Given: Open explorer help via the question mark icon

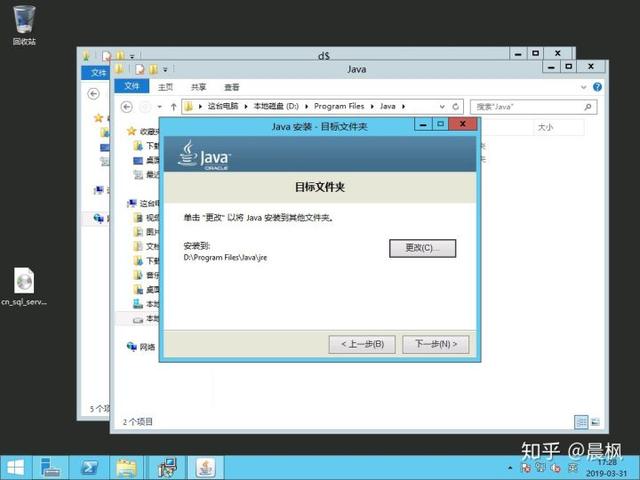Looking at the screenshot, I should pos(597,87).
